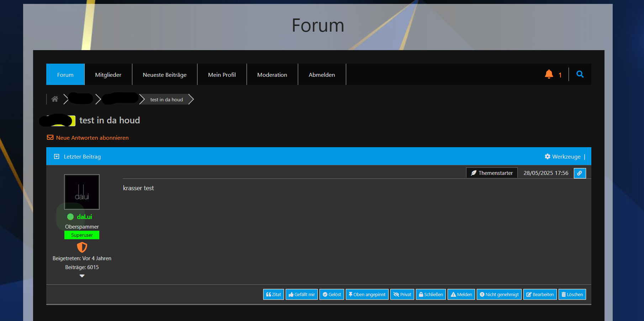This screenshot has width=644, height=321.
Task: Toggle Oben angepinnt to pin topic
Action: tap(367, 294)
